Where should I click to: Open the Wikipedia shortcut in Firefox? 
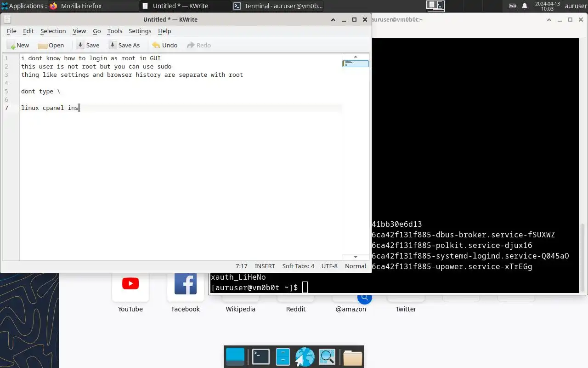240,309
